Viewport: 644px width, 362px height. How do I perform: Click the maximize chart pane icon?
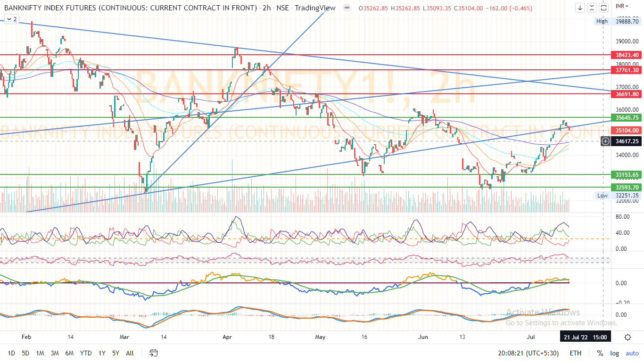604,8
